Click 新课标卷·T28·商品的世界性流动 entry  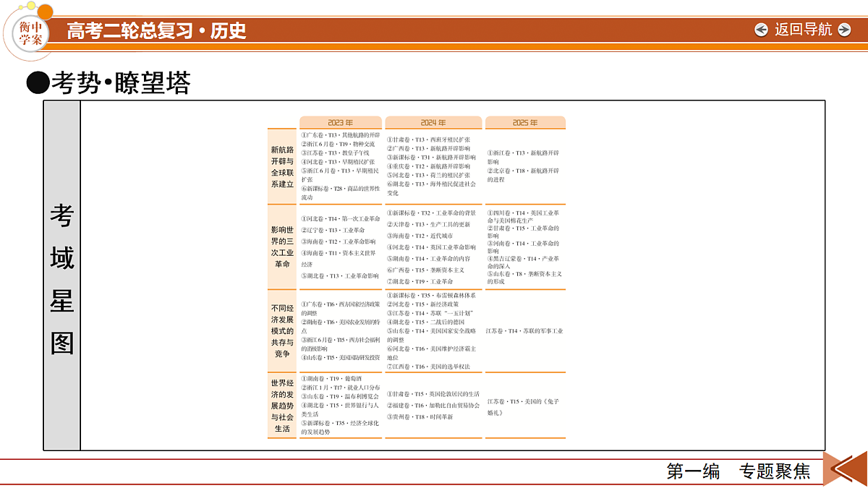(340, 193)
